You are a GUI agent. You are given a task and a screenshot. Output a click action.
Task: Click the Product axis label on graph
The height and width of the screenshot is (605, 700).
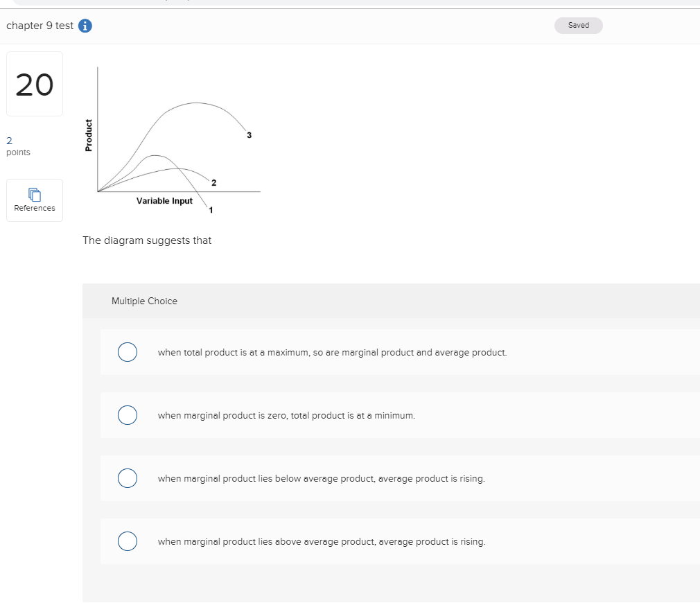click(89, 135)
